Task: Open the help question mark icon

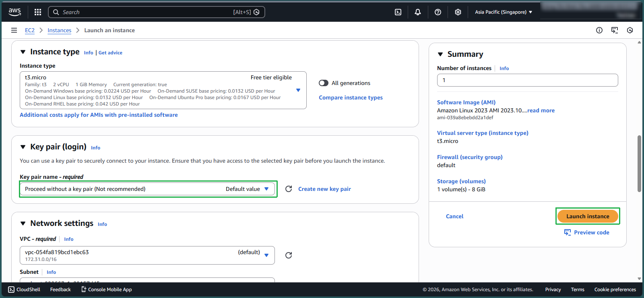Action: click(x=438, y=12)
